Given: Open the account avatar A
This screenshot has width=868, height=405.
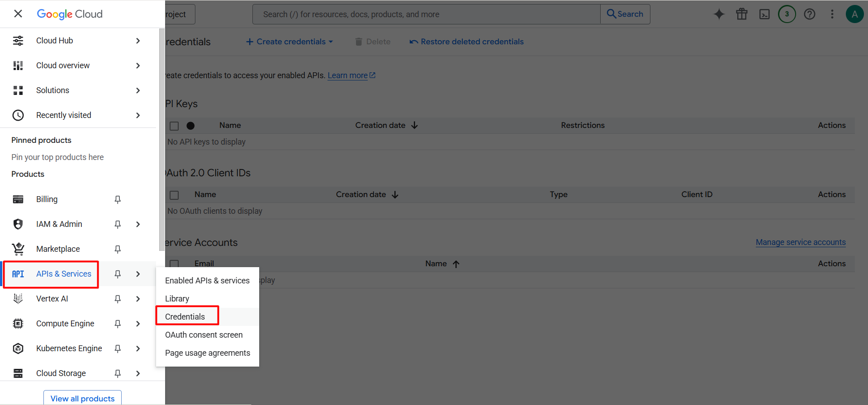Looking at the screenshot, I should (x=855, y=14).
